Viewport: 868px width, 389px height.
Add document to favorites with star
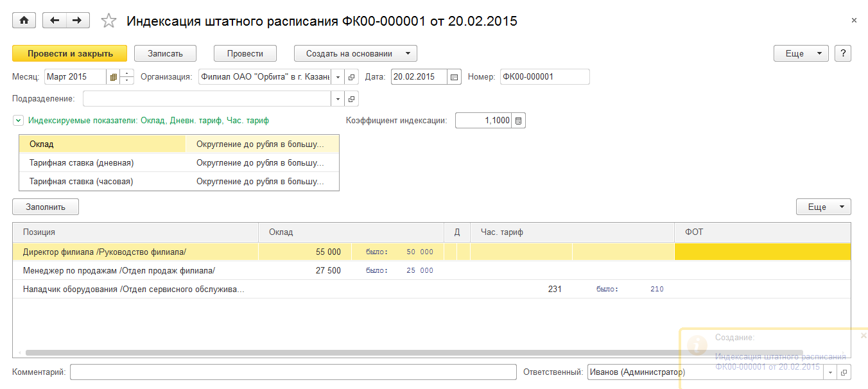[x=109, y=21]
